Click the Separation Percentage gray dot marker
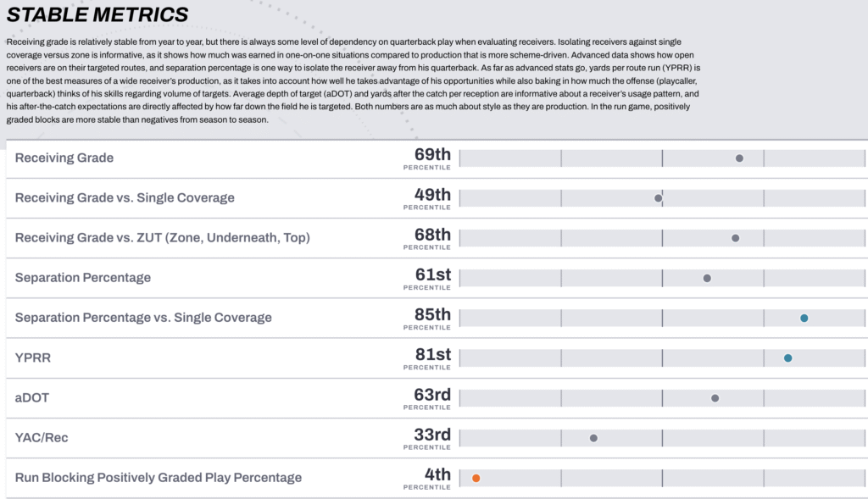Screen dimensions: 868x499 click(x=707, y=278)
